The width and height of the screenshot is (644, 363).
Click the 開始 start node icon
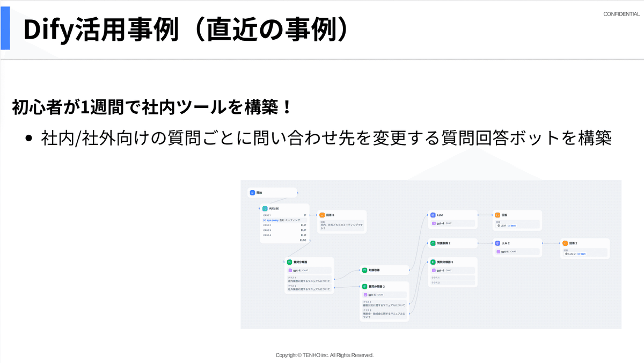pos(252,193)
